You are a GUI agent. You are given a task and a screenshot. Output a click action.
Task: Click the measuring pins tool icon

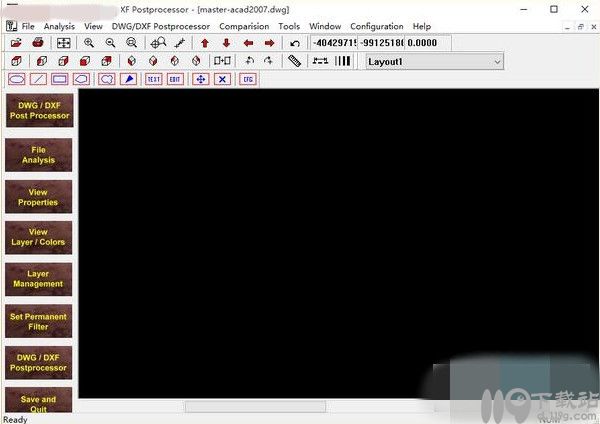[x=179, y=43]
